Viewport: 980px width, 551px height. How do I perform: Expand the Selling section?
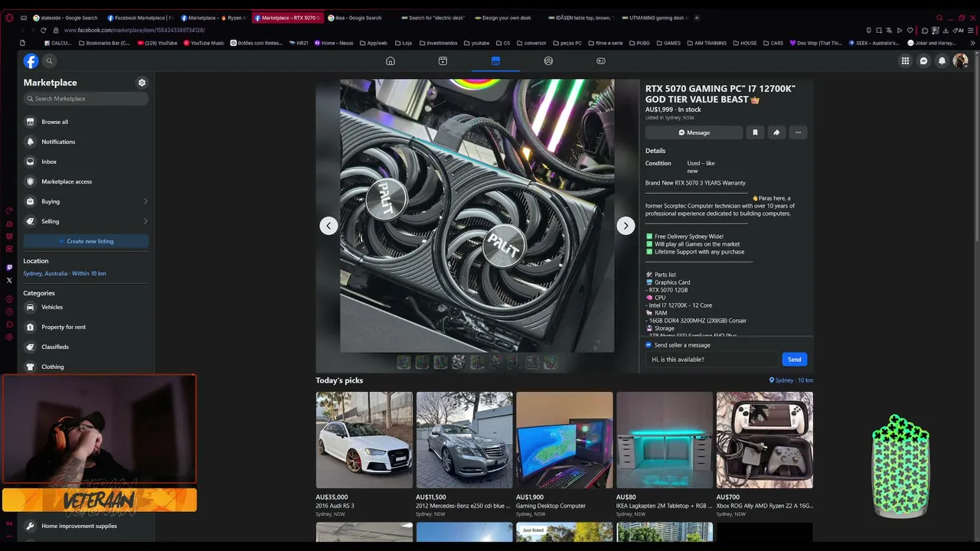point(86,221)
